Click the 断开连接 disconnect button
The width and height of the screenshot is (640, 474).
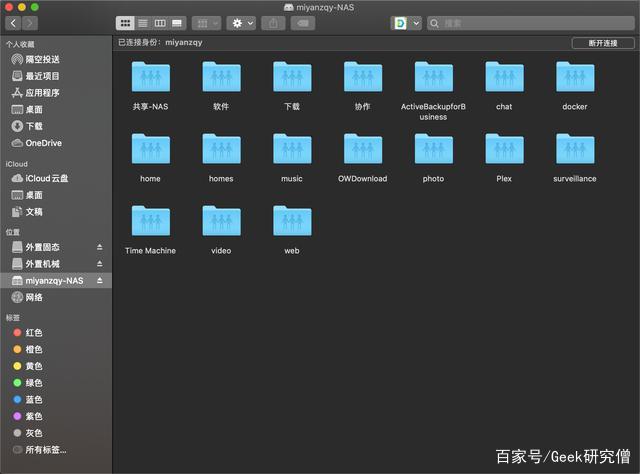pos(603,43)
